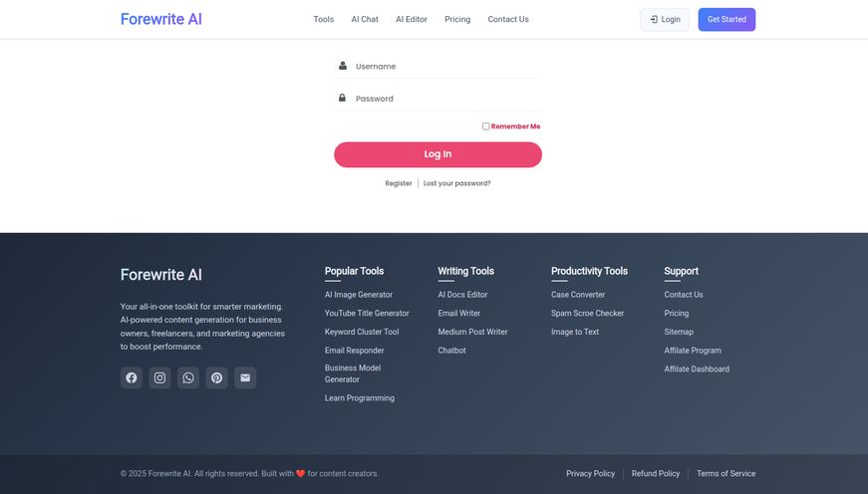Open the Image to Text link

point(575,332)
